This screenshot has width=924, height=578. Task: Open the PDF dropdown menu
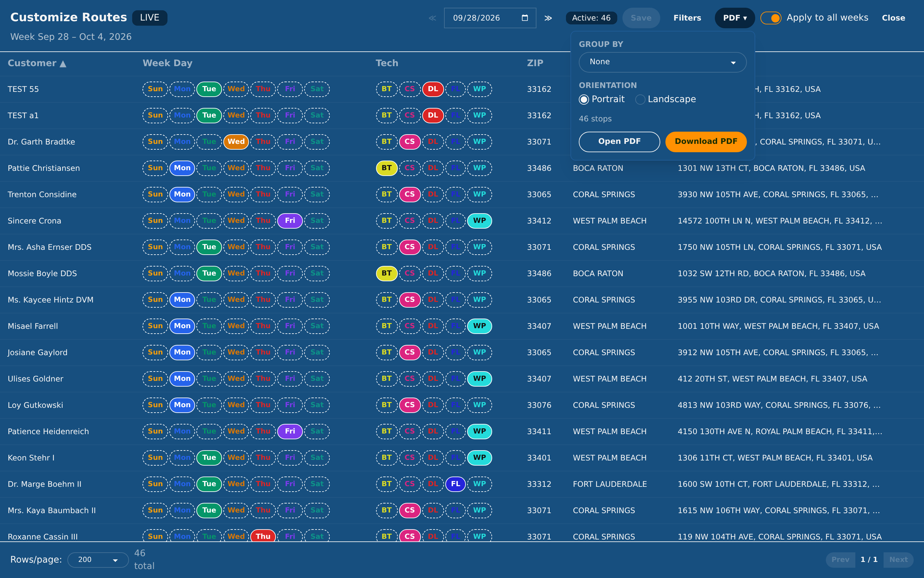click(x=735, y=18)
